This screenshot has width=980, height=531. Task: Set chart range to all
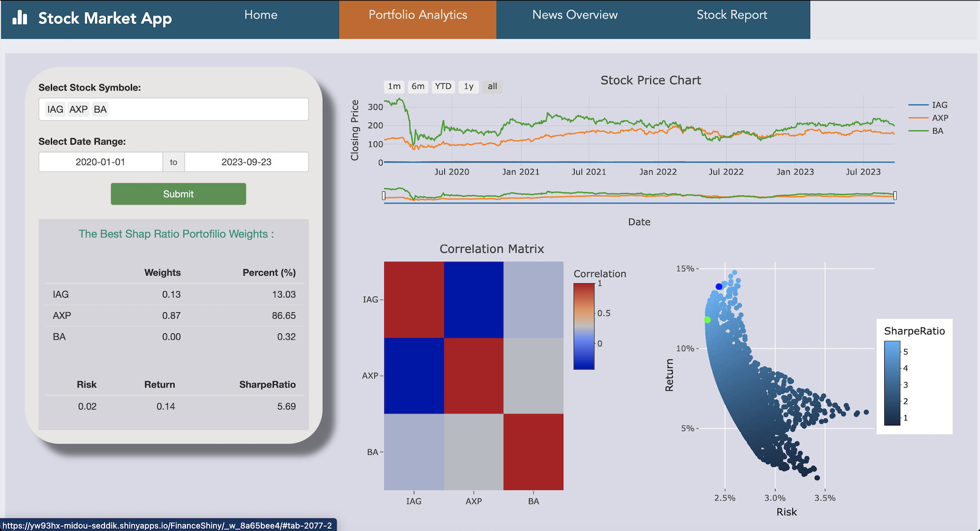492,86
